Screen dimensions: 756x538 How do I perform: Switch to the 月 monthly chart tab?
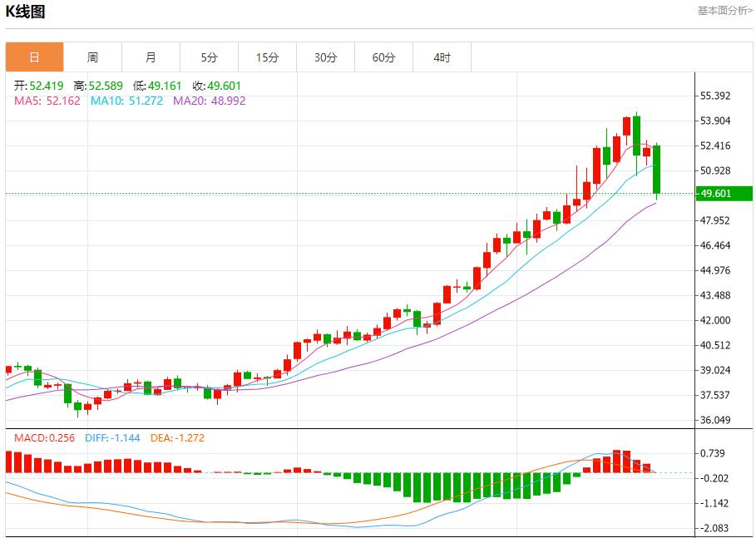[x=151, y=57]
